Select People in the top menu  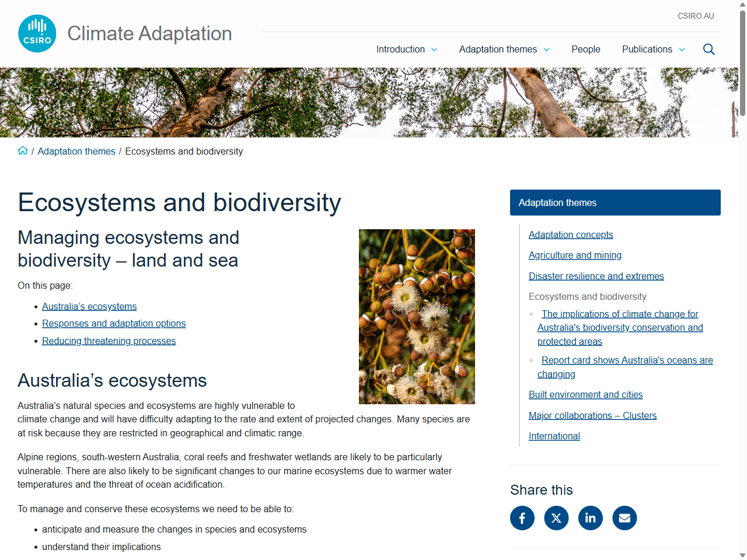coord(585,50)
